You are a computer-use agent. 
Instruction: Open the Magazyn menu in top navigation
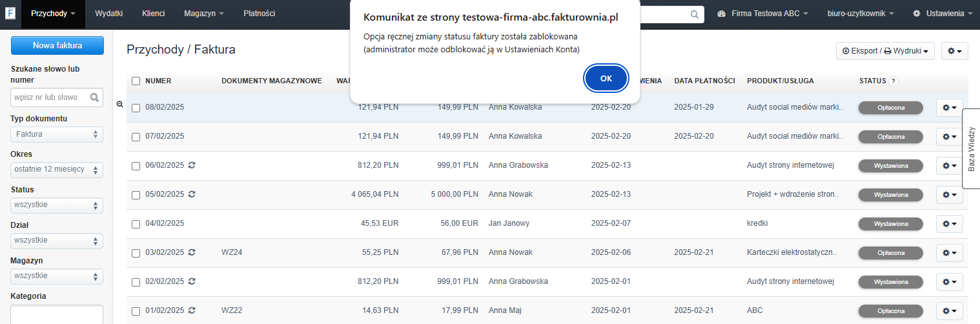click(204, 14)
